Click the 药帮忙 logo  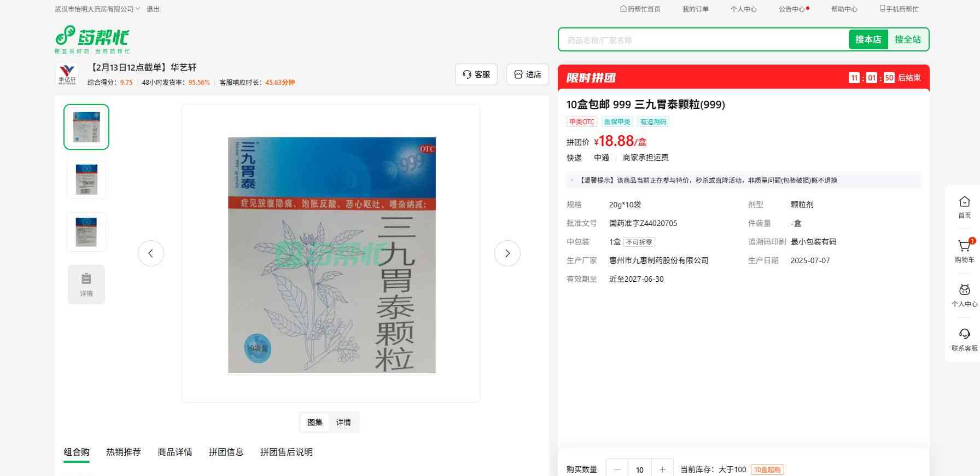(92, 39)
